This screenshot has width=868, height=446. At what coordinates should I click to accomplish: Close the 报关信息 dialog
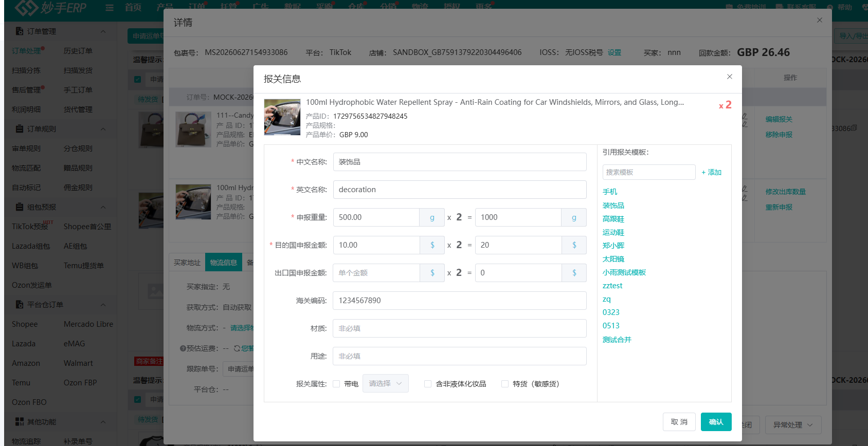pos(729,77)
